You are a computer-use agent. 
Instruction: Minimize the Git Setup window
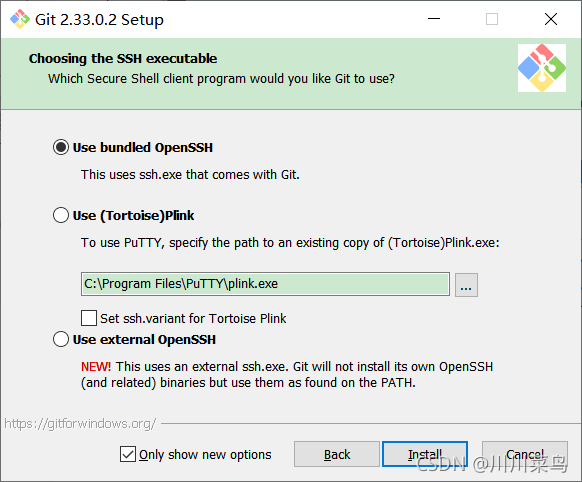click(x=434, y=19)
